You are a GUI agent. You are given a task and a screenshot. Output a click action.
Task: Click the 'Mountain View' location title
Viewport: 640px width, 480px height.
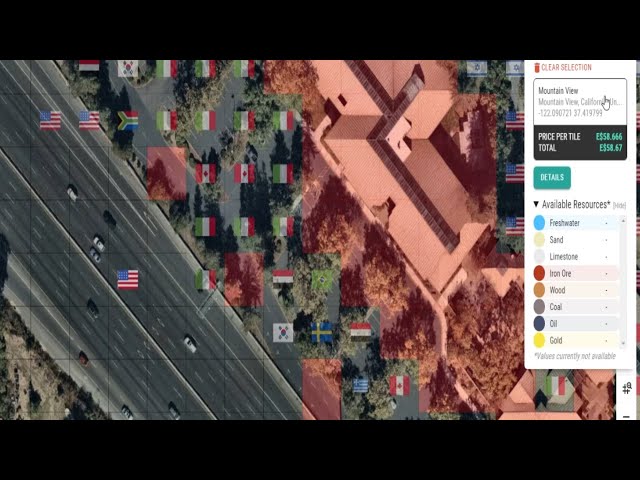(x=558, y=91)
